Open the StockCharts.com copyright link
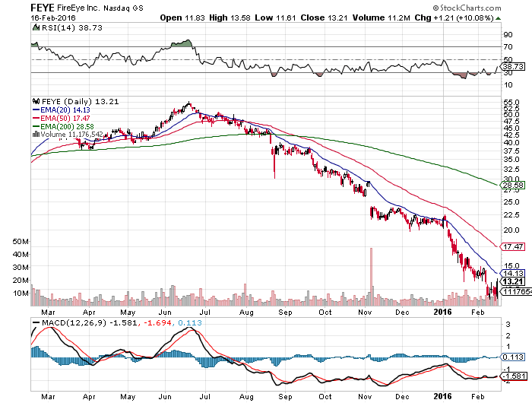The image size is (532, 403). [467, 8]
